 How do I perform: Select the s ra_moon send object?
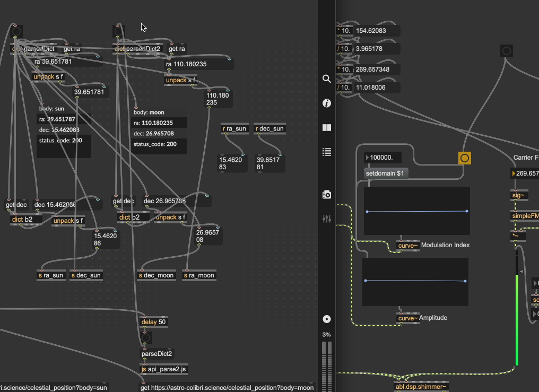(199, 275)
